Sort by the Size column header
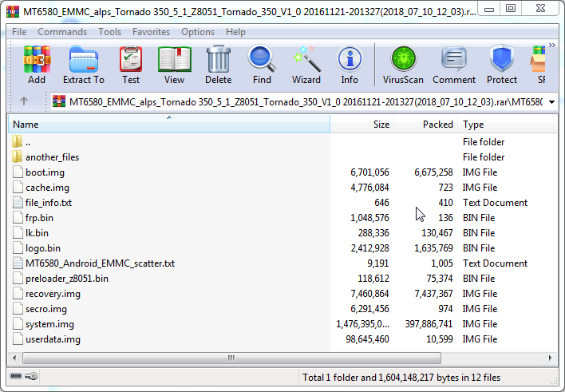The height and width of the screenshot is (392, 565). pos(362,125)
